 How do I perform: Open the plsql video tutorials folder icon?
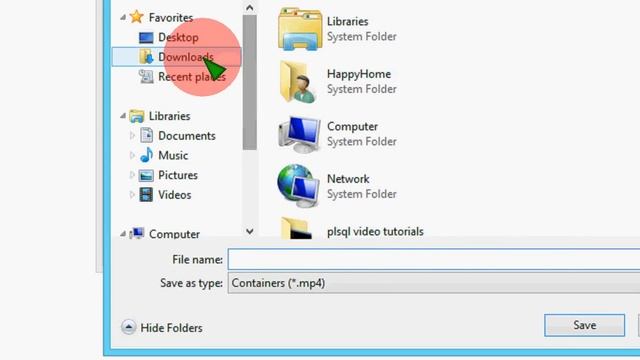pyautogui.click(x=296, y=228)
